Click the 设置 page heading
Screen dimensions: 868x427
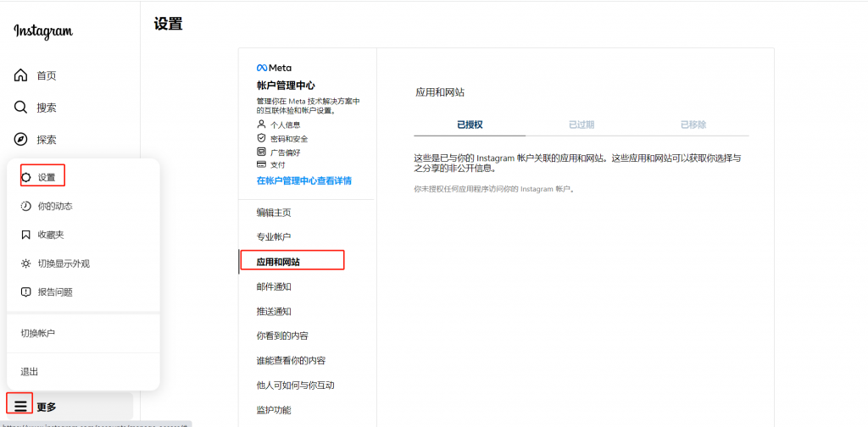[x=169, y=24]
